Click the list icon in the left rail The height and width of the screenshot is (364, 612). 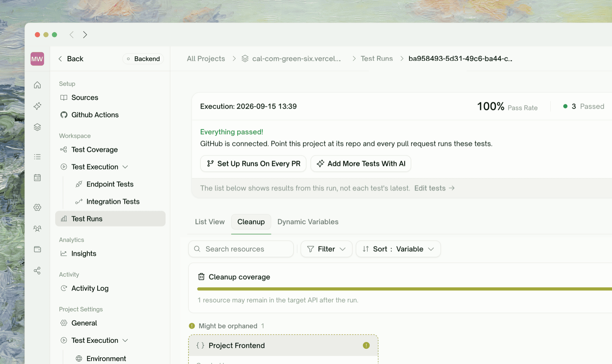(x=37, y=157)
